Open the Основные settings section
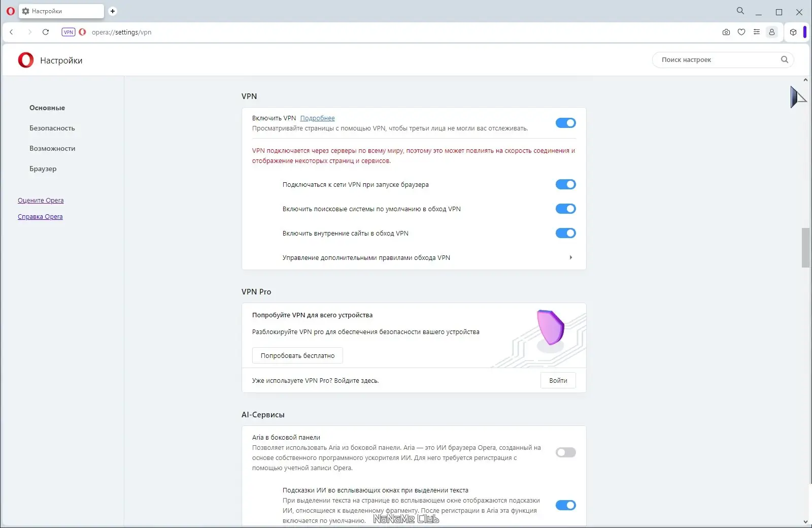The image size is (812, 528). tap(47, 108)
